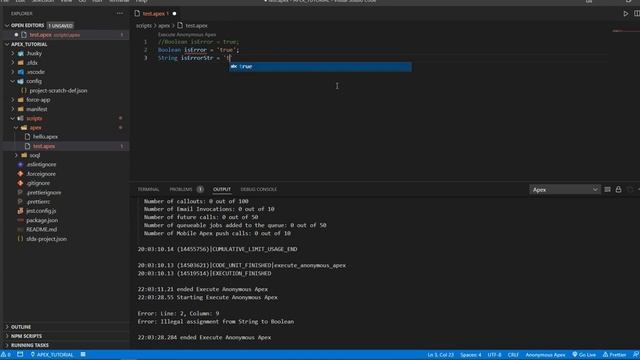Expand the .vscode folder
The width and height of the screenshot is (640, 360).
point(36,72)
